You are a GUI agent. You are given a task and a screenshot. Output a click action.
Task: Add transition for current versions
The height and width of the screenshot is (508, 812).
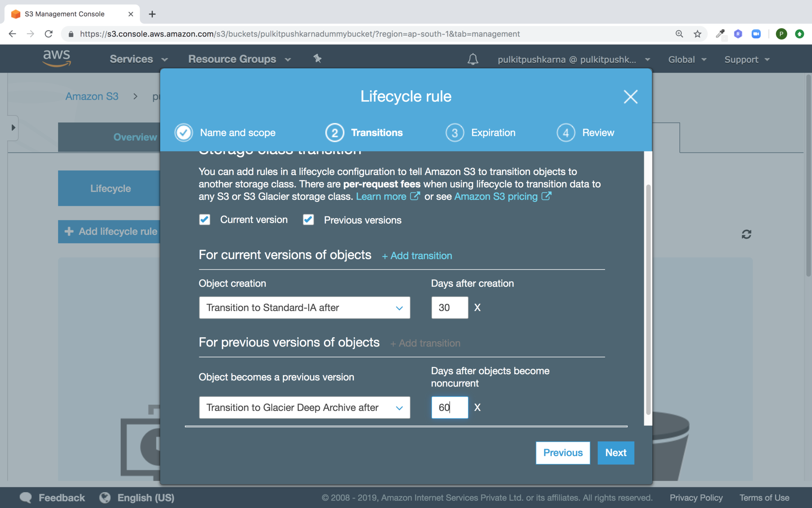(417, 256)
